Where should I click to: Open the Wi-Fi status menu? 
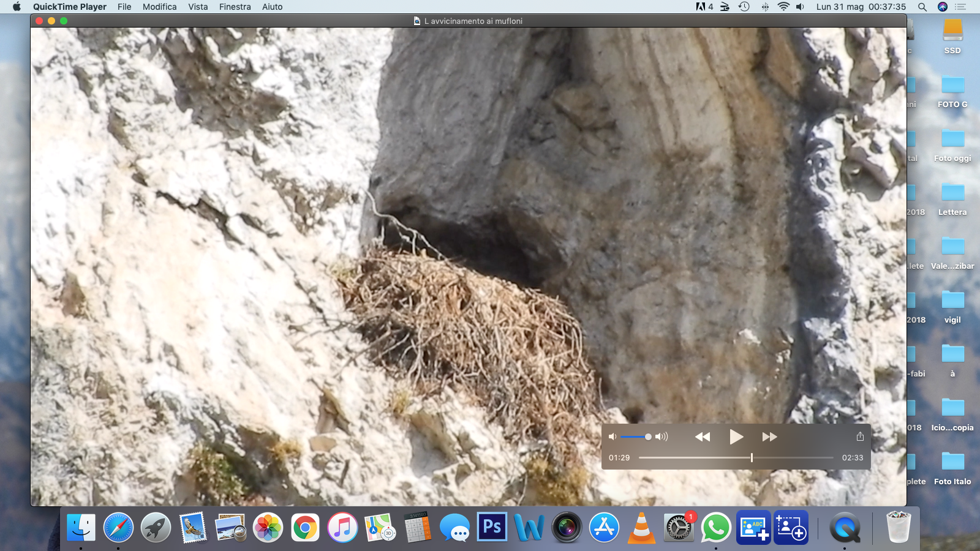783,7
